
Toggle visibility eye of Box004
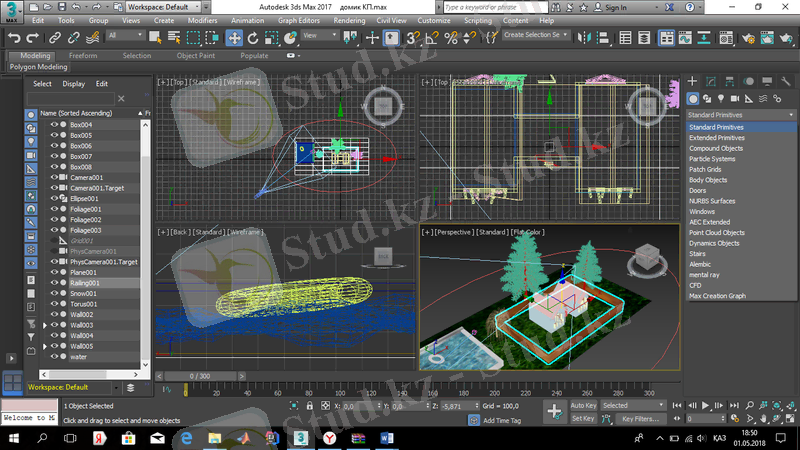click(x=55, y=124)
